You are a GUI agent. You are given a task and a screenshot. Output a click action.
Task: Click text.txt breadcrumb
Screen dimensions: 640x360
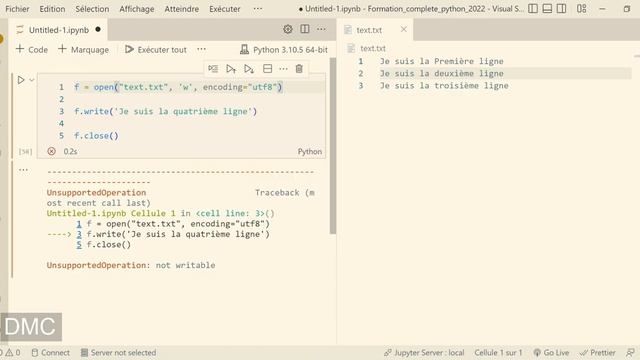click(373, 49)
